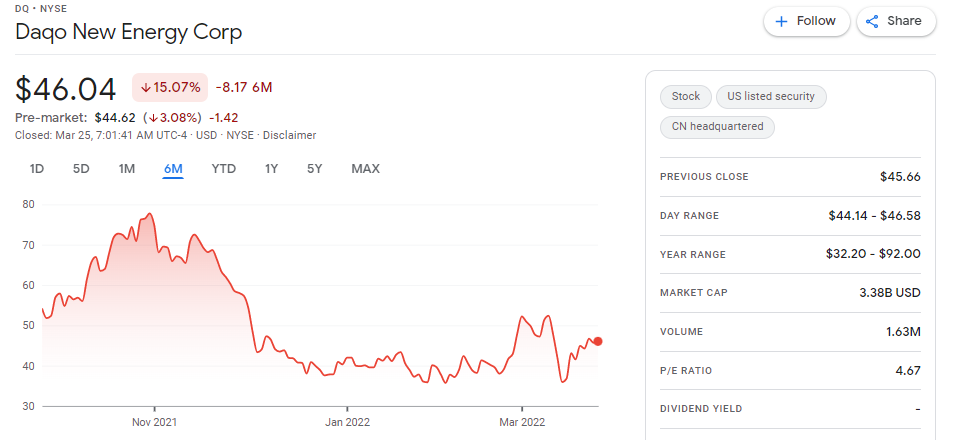The image size is (954, 440).
Task: Switch chart to YTD range
Action: tap(223, 169)
